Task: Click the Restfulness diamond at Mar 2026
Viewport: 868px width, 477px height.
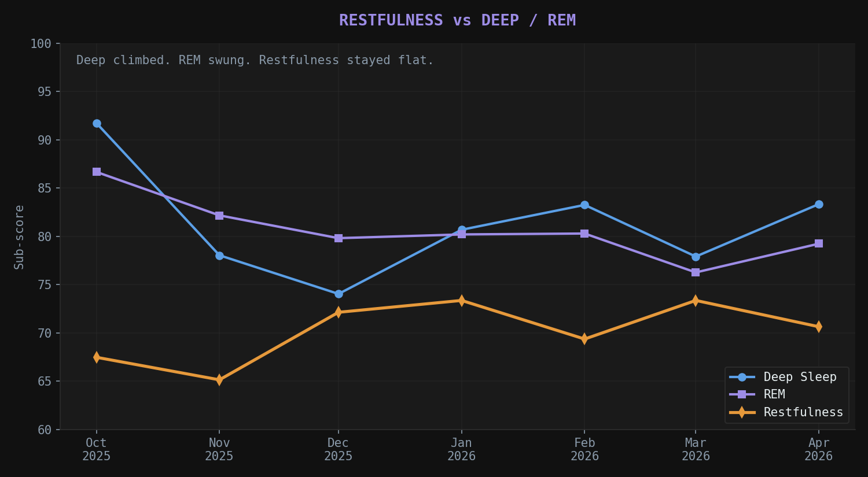Action: [x=696, y=301]
